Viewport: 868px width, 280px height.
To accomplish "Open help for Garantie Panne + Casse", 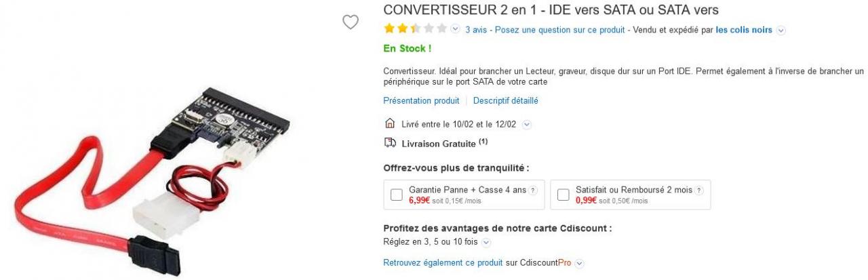I will pyautogui.click(x=532, y=191).
